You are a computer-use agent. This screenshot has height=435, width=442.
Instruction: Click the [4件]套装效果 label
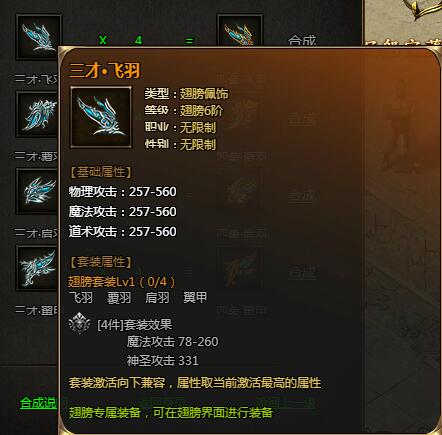point(135,324)
